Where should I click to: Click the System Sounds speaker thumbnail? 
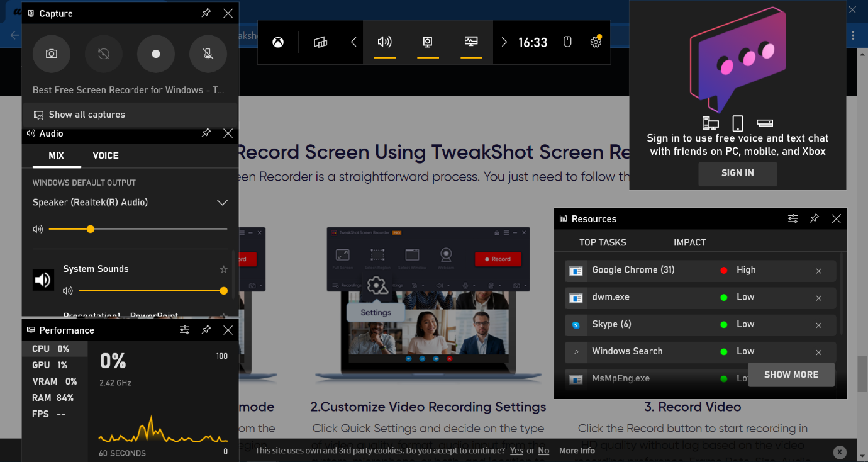tap(43, 280)
